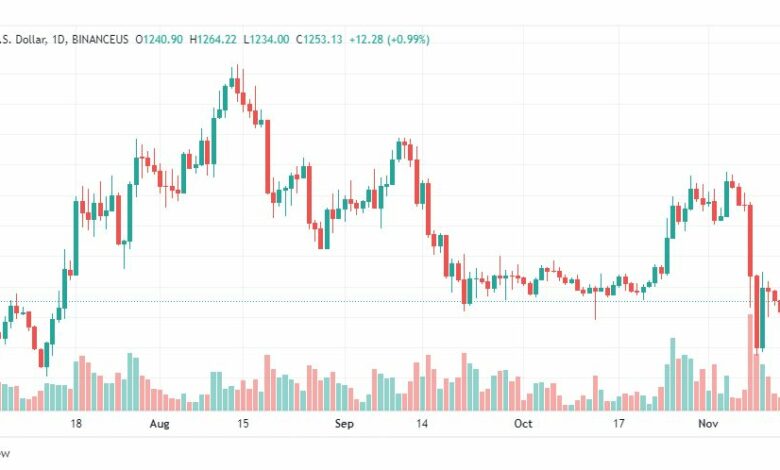
Task: Click the close value C1253.13
Action: coord(319,39)
